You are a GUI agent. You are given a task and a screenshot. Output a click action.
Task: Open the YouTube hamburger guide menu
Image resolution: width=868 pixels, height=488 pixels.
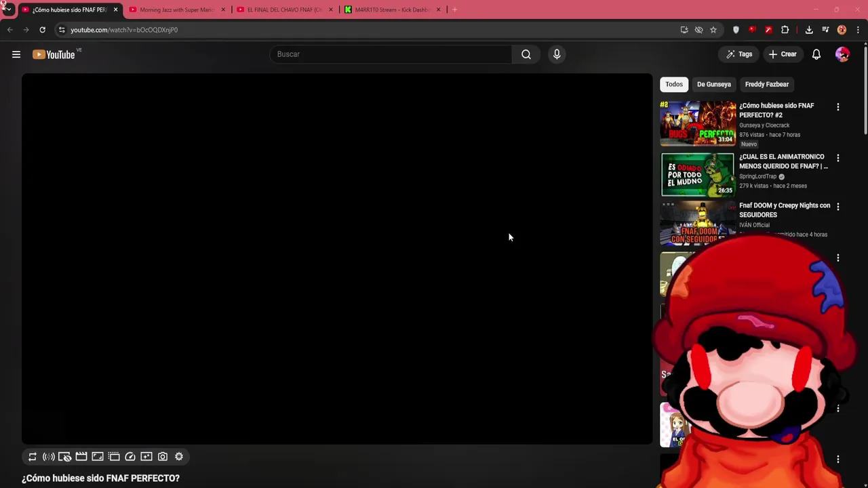coord(16,54)
